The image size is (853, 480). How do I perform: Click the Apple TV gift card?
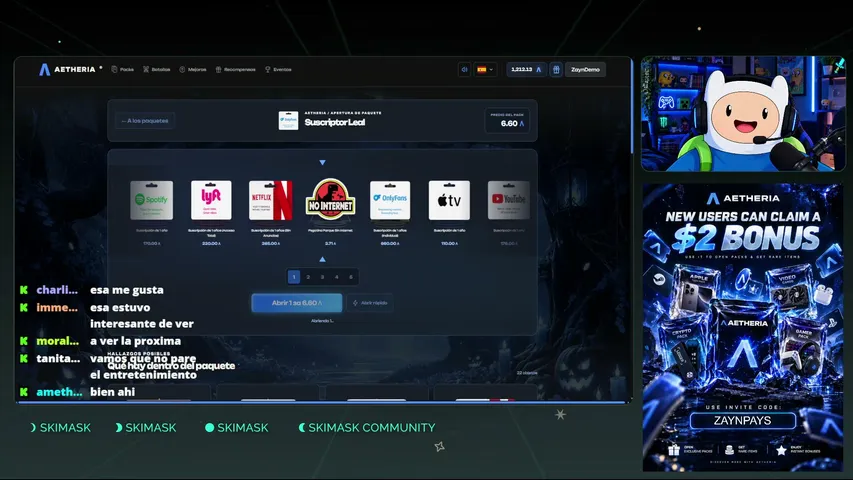pos(449,200)
